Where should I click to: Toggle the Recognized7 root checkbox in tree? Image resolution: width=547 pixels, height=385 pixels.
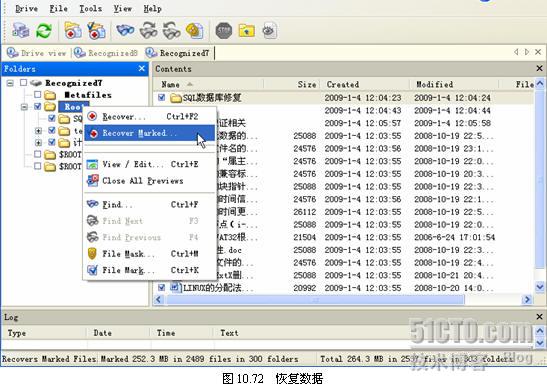[x=23, y=83]
